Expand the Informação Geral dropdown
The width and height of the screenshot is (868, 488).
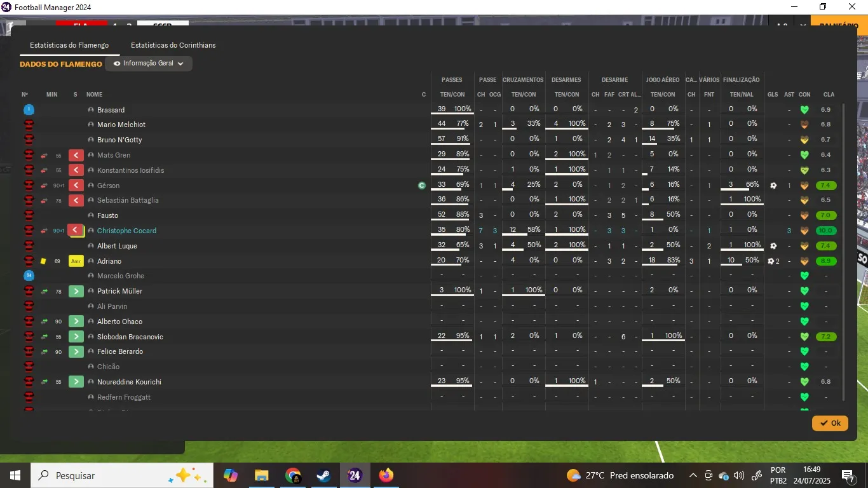tap(149, 64)
